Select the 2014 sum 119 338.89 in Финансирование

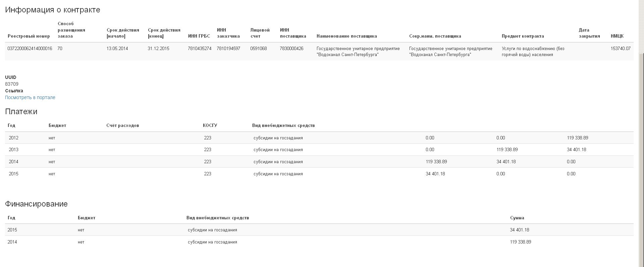tap(520, 242)
